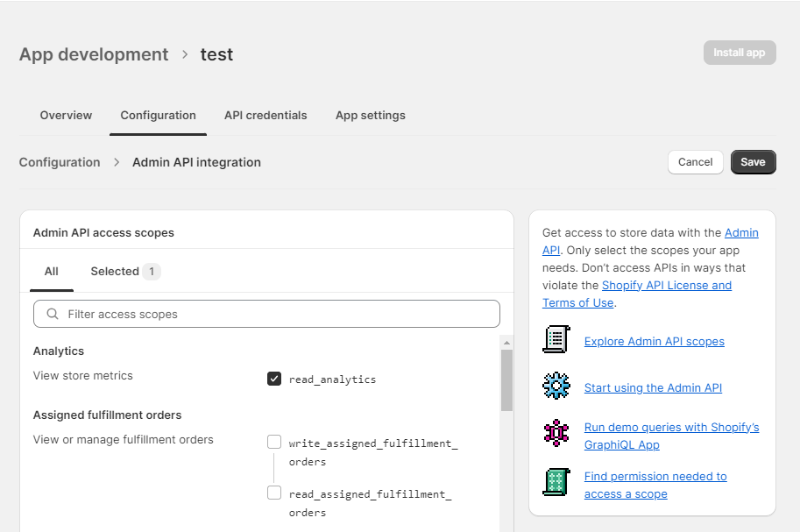This screenshot has height=532, width=800.
Task: Open Explore Admin API scopes link
Action: 654,342
